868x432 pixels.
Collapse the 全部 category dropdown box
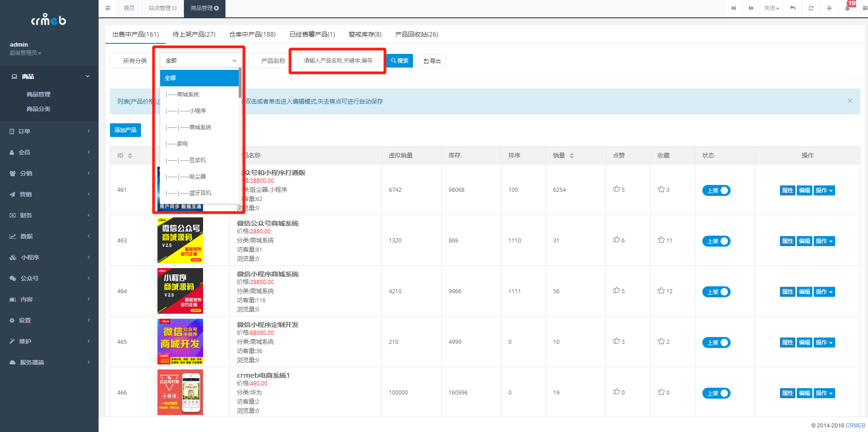(x=200, y=60)
